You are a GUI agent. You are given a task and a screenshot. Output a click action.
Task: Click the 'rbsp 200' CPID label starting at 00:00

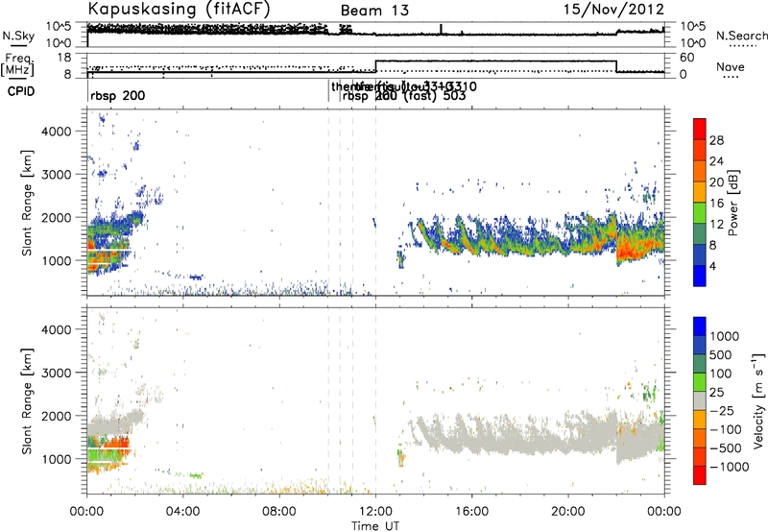[x=118, y=95]
